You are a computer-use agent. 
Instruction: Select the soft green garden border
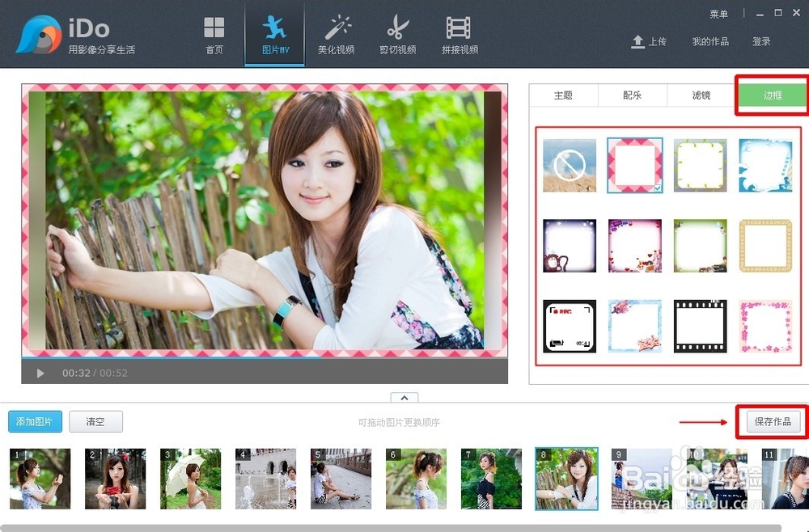pos(700,246)
